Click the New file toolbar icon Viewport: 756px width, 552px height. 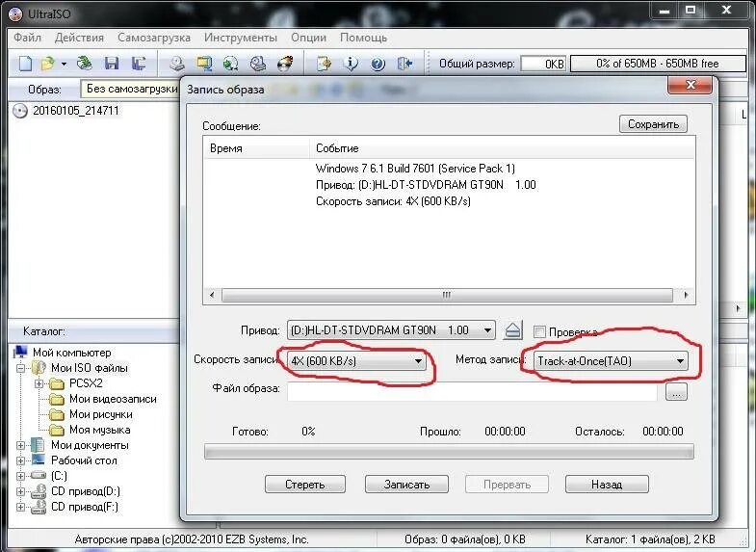[25, 64]
